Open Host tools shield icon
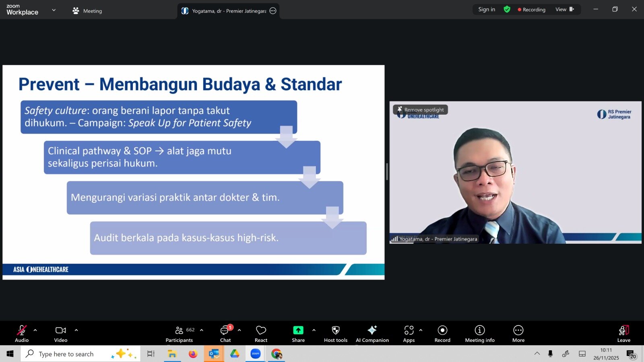Viewport: 644px width, 362px height. pos(336,333)
